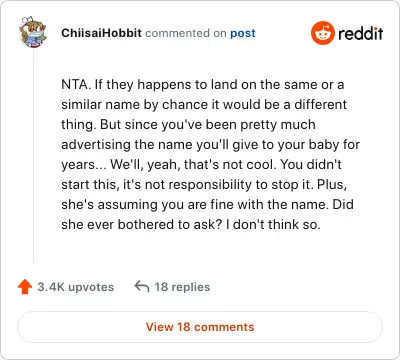This screenshot has height=360, width=400.
Task: Click the orange upvote arrow icon
Action: [x=25, y=287]
